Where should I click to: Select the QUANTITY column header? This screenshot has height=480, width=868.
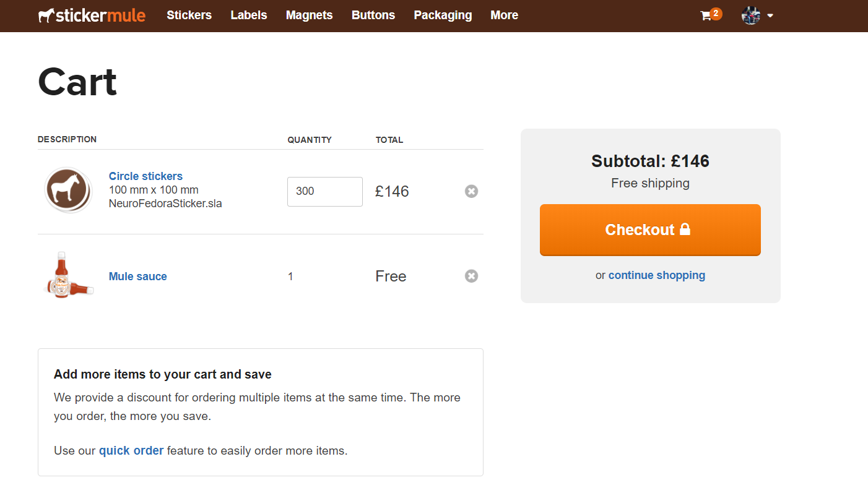[x=310, y=140]
